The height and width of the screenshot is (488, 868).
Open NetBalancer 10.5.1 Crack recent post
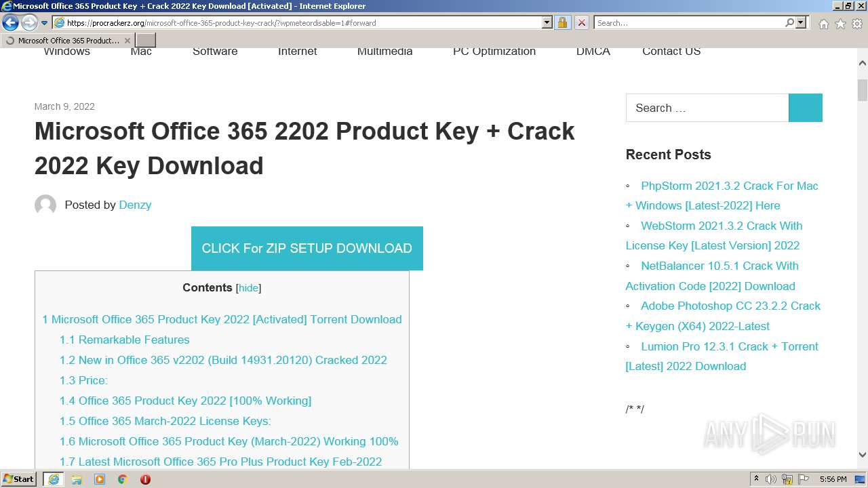coord(712,276)
